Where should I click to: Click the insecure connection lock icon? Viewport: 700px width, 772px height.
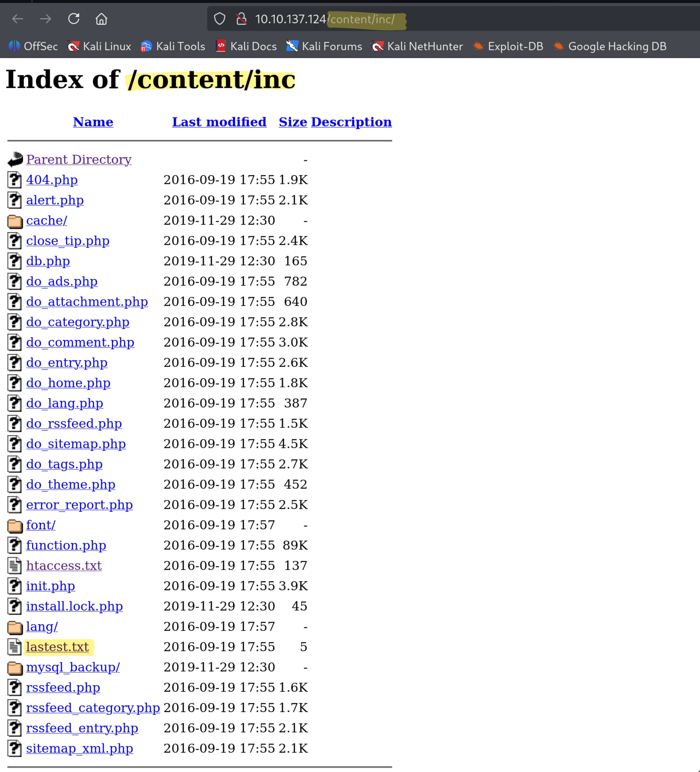point(241,19)
